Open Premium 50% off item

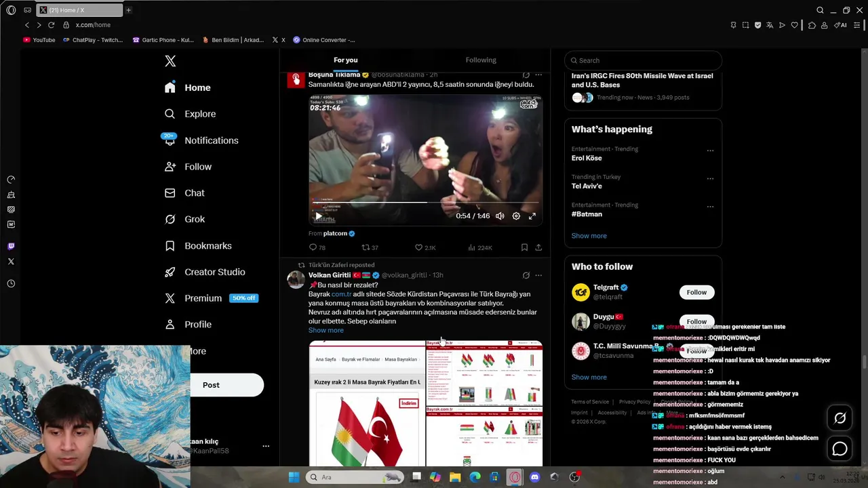point(211,298)
